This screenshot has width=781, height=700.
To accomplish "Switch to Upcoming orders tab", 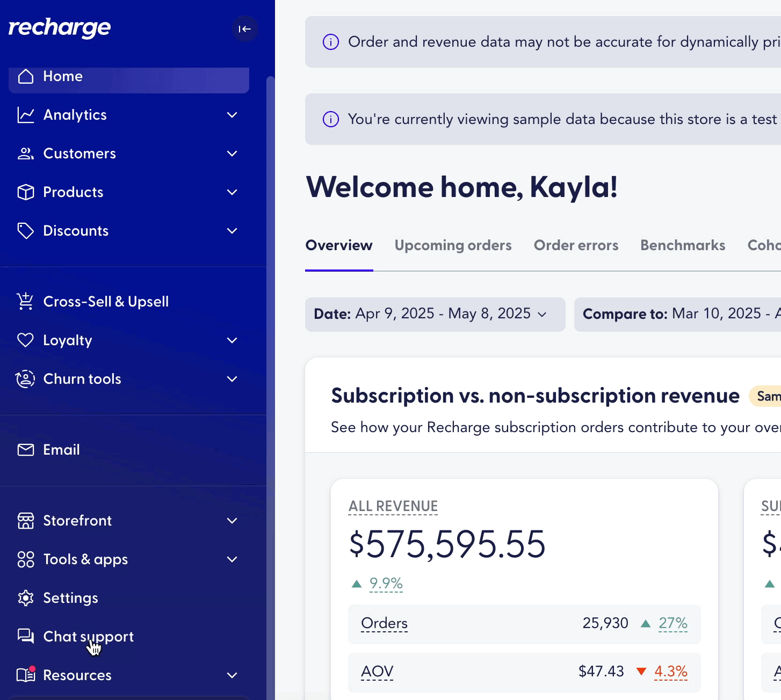I will coord(453,245).
